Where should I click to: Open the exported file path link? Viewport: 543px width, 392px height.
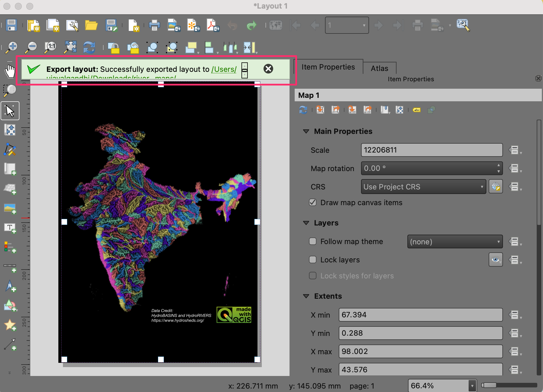point(224,69)
